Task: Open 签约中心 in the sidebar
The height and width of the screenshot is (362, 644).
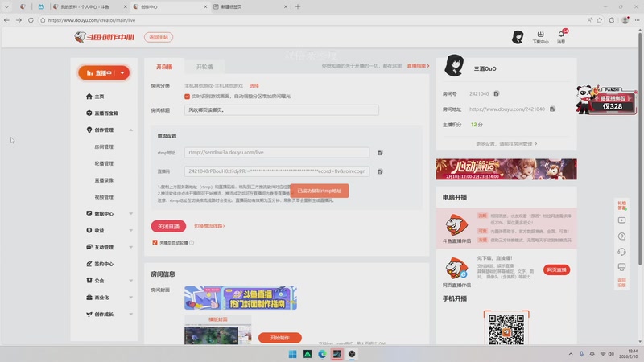Action: tap(100, 264)
